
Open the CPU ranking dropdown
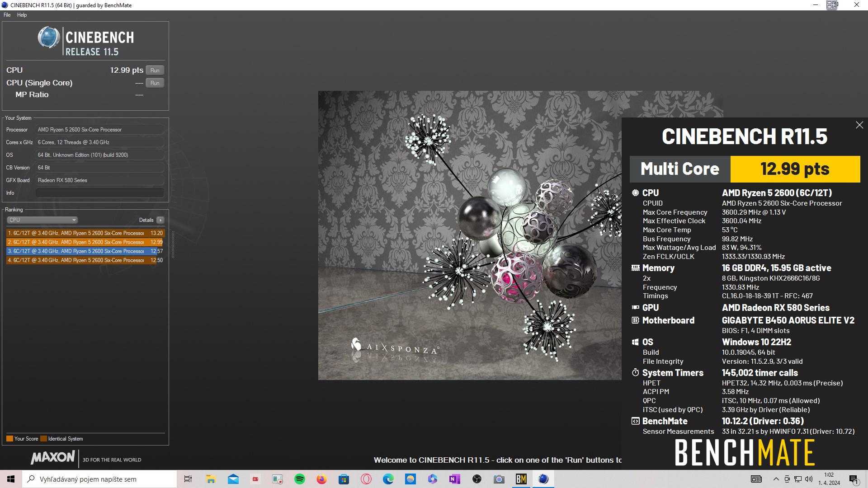coord(42,220)
